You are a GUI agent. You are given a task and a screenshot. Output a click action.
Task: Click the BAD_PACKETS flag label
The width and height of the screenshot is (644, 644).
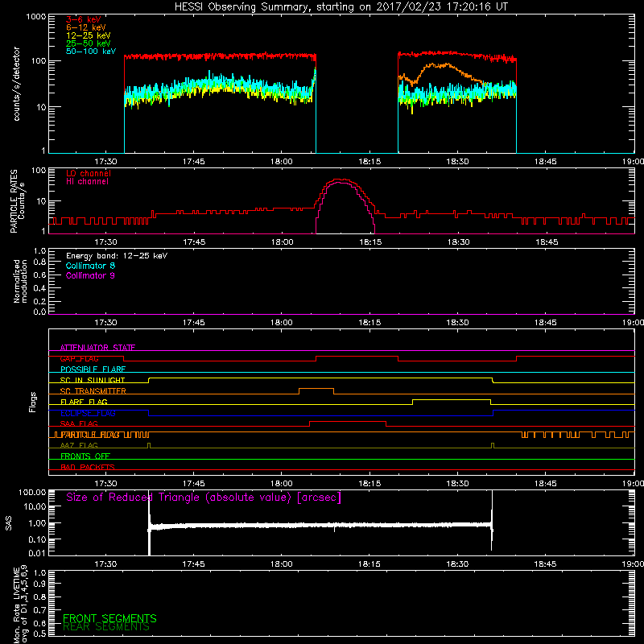[x=88, y=467]
